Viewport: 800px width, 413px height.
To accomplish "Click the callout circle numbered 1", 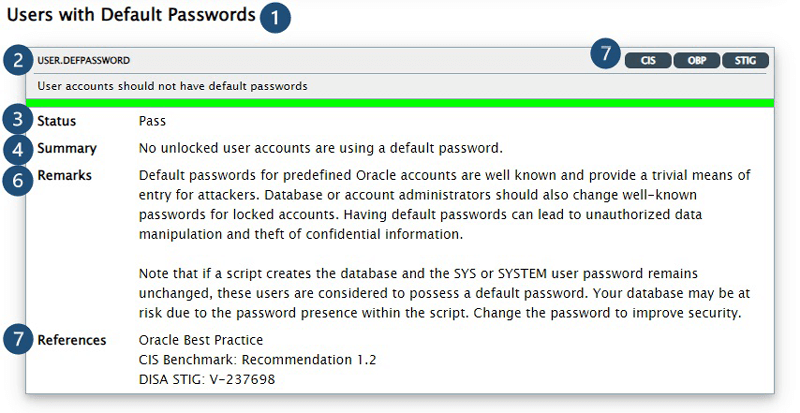I will tap(275, 18).
